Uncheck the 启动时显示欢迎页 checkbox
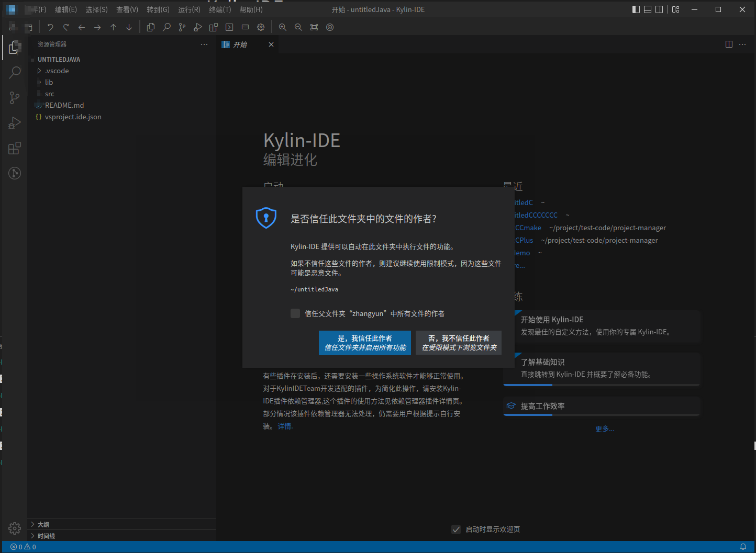Screen dimensions: 756x553 tap(456, 529)
